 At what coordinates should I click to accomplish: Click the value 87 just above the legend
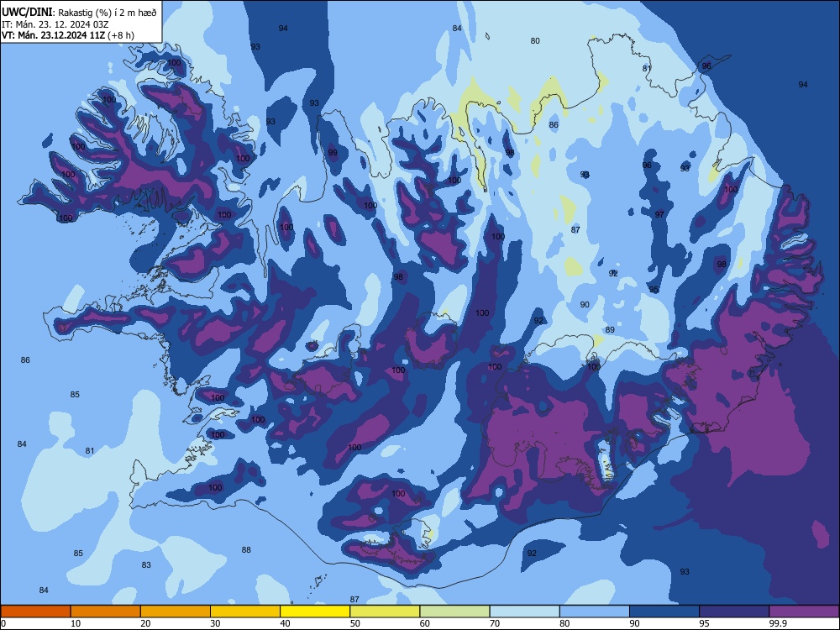[x=354, y=599]
